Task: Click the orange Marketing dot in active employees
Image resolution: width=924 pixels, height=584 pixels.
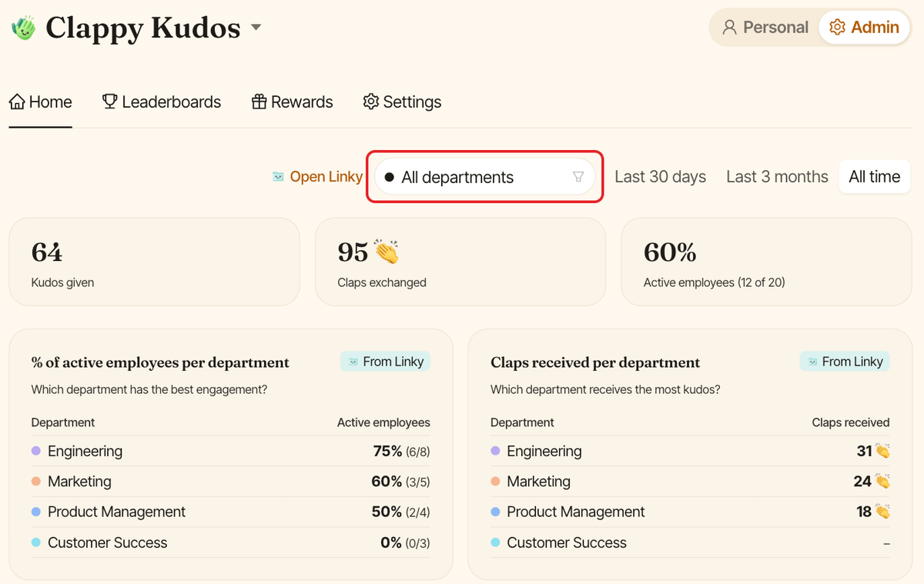Action: [35, 482]
